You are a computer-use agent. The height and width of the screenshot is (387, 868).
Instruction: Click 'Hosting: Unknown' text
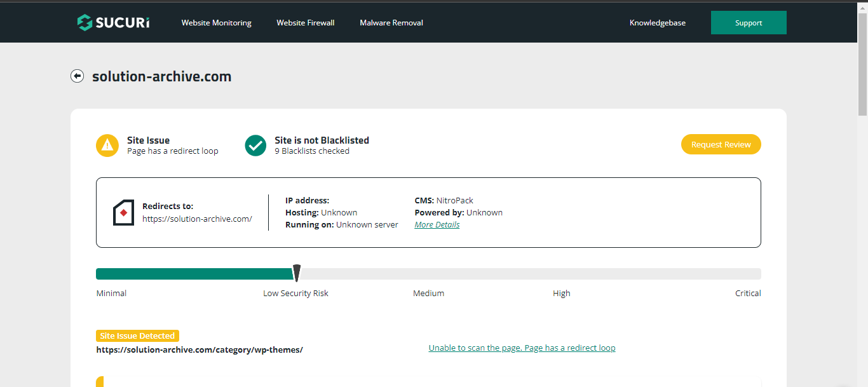(322, 212)
